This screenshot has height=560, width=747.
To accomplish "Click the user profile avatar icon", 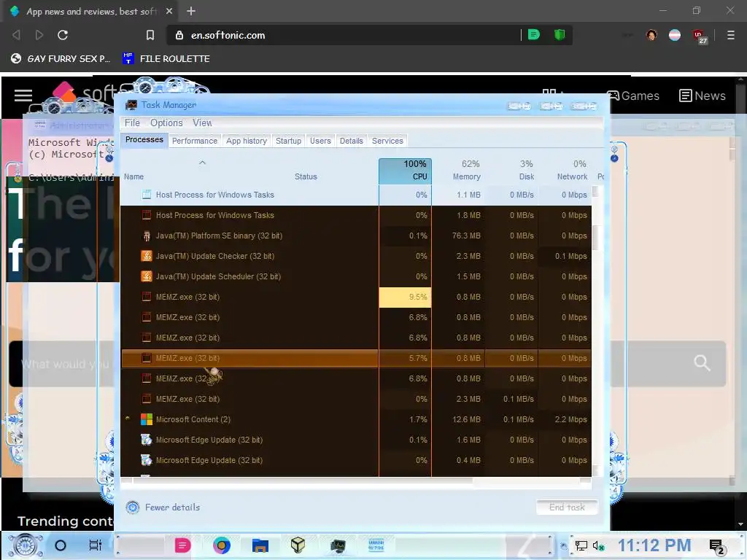I will tap(651, 35).
